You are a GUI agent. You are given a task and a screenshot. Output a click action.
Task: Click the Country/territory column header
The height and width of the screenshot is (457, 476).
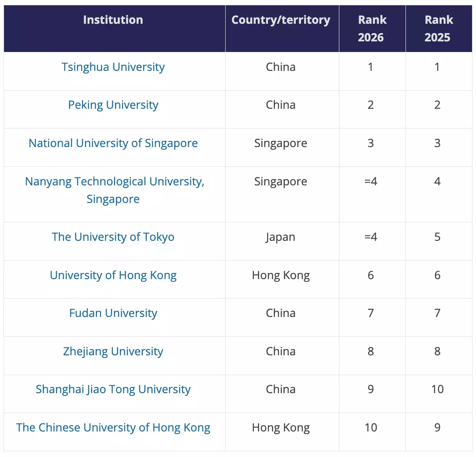click(x=281, y=20)
